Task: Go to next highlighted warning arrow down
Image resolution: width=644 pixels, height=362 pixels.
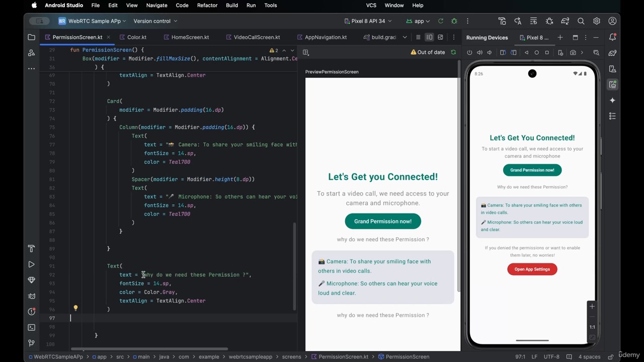Action: 292,50
